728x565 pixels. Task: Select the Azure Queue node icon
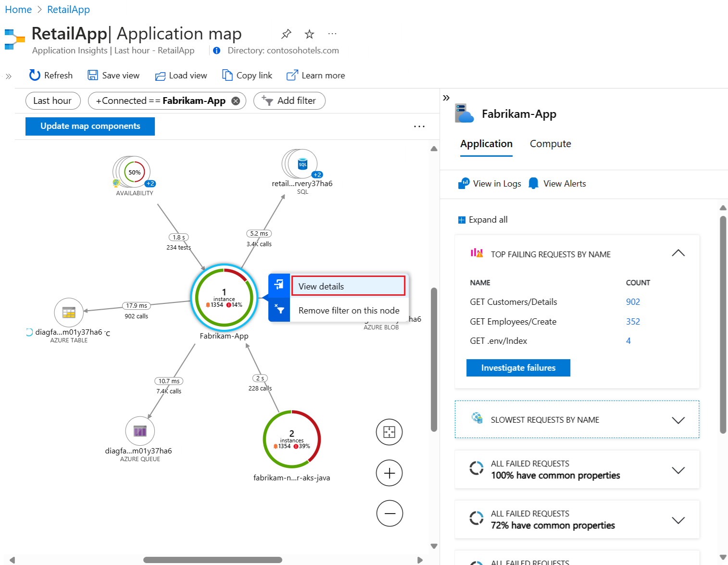pyautogui.click(x=140, y=431)
